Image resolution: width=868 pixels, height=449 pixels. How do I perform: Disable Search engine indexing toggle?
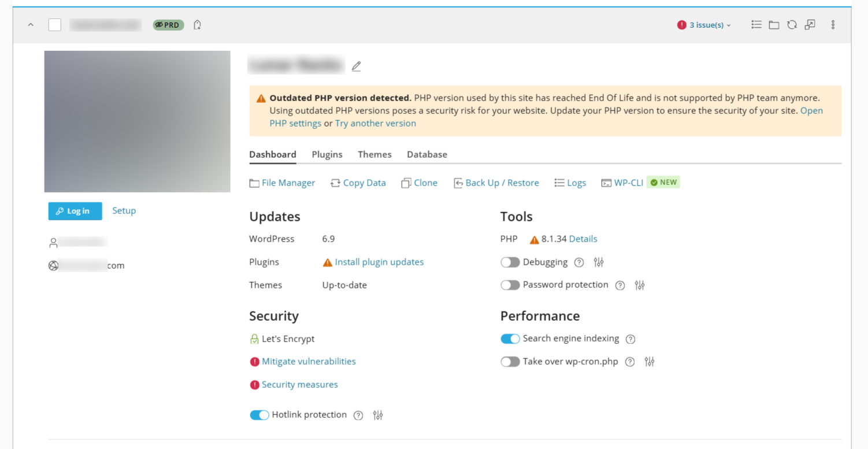pos(510,339)
